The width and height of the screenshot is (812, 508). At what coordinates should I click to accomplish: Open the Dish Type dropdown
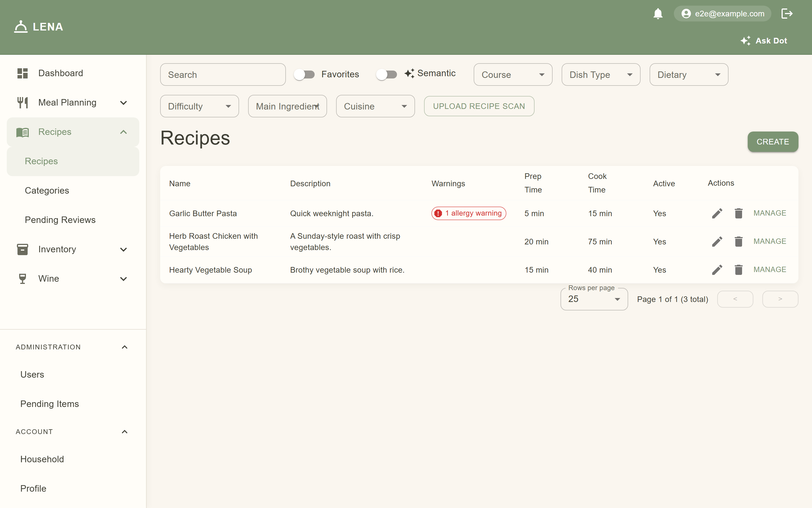pos(601,75)
